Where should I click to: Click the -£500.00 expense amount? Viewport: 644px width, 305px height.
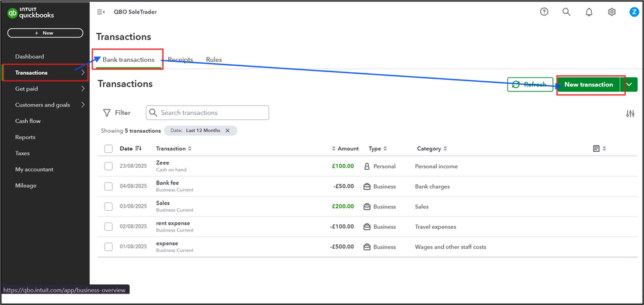click(341, 247)
